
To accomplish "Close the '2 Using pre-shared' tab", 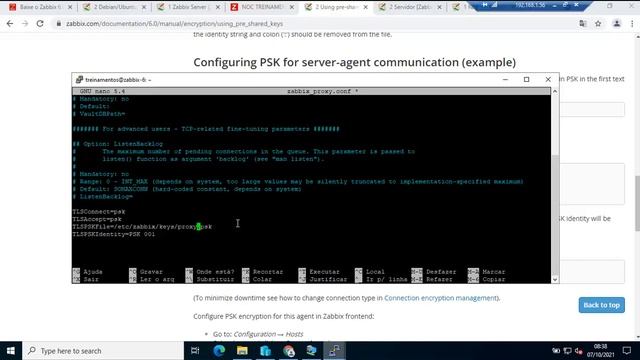I will pos(366,7).
